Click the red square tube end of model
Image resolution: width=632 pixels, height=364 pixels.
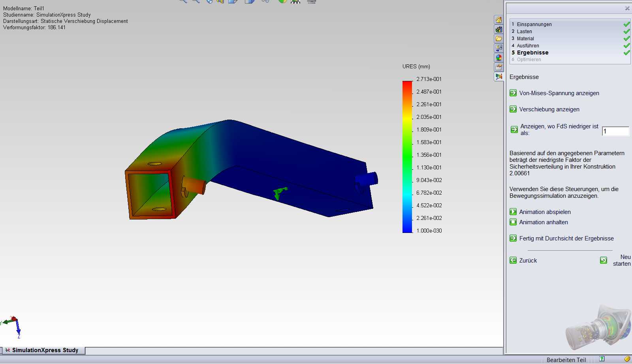coord(150,194)
